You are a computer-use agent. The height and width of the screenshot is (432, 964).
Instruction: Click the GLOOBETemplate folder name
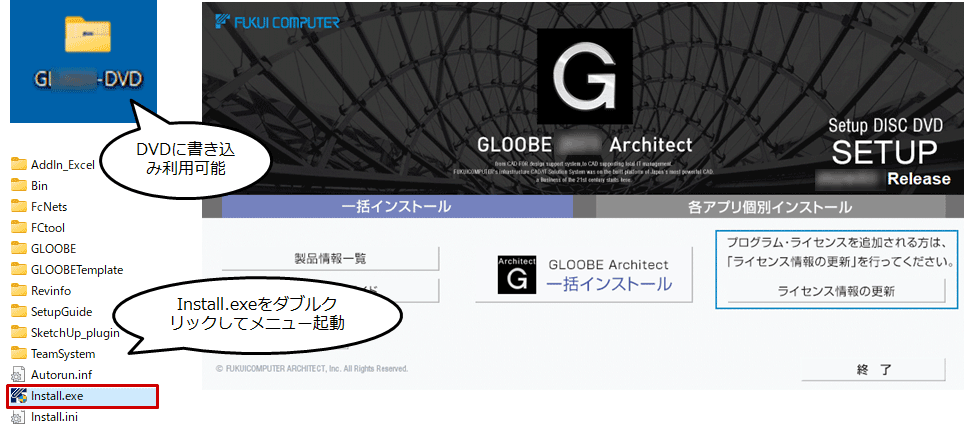(77, 270)
